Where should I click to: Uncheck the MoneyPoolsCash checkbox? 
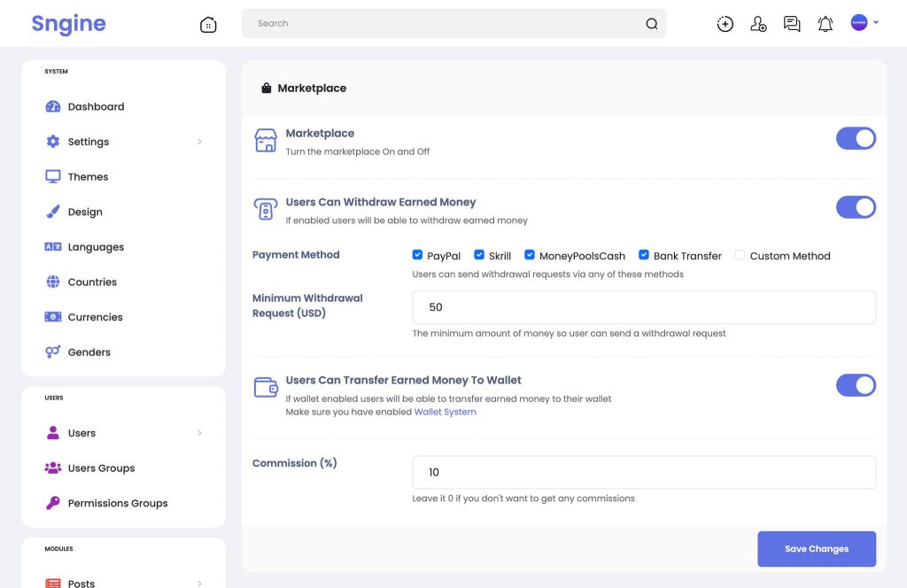(x=530, y=254)
